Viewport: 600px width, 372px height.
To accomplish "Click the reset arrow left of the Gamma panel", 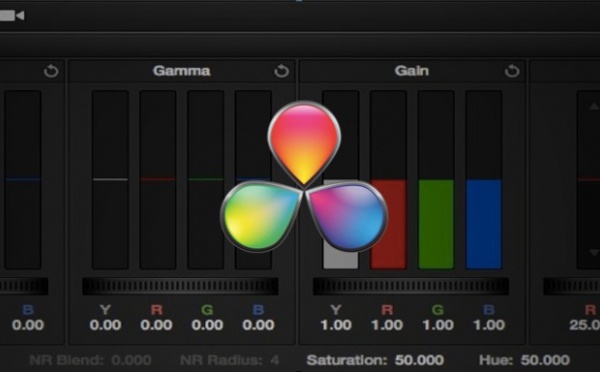I will point(51,71).
